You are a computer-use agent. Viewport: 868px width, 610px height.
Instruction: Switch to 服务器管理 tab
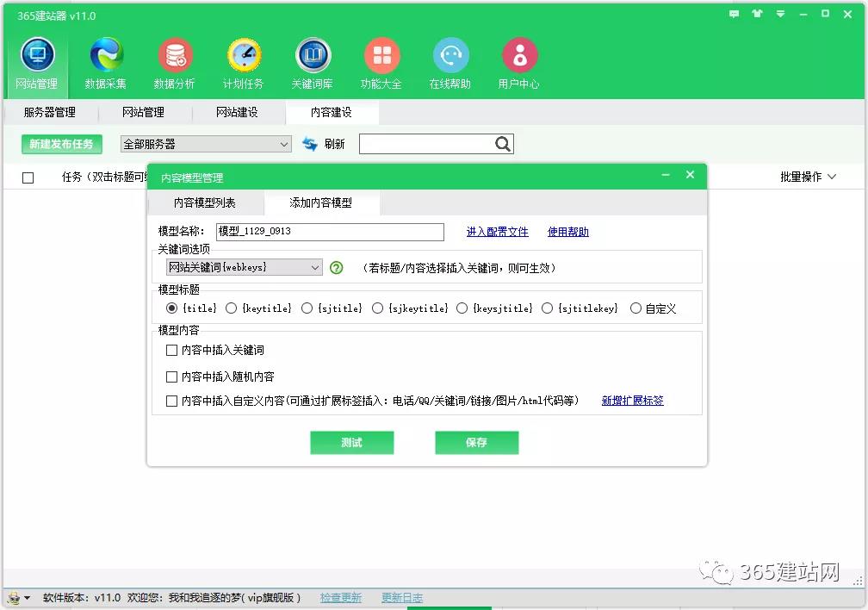click(50, 113)
